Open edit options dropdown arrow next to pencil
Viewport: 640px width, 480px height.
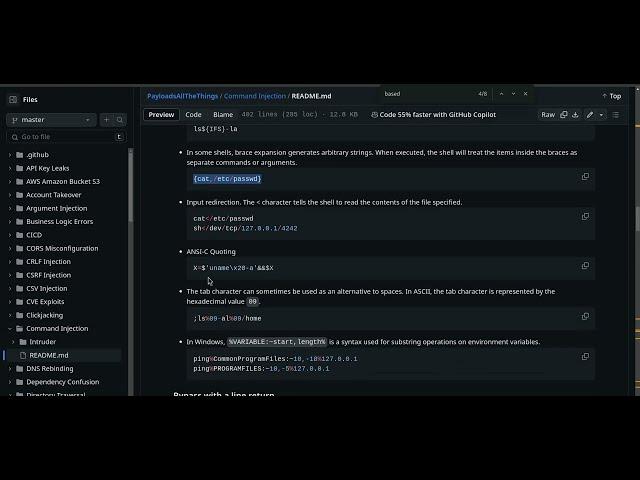pyautogui.click(x=601, y=115)
